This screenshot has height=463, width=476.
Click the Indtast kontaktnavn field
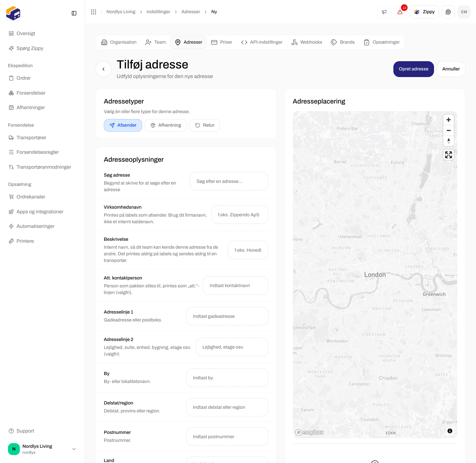coord(235,285)
